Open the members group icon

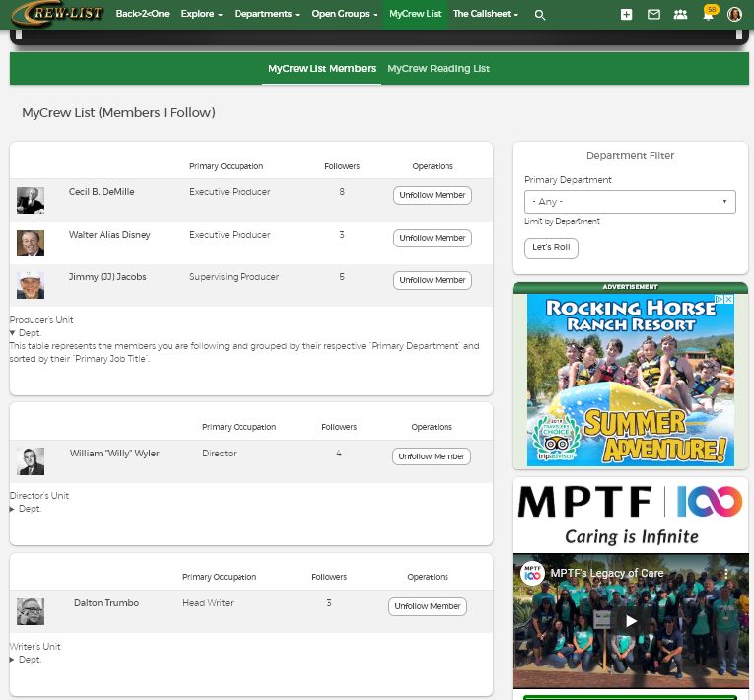click(x=680, y=15)
